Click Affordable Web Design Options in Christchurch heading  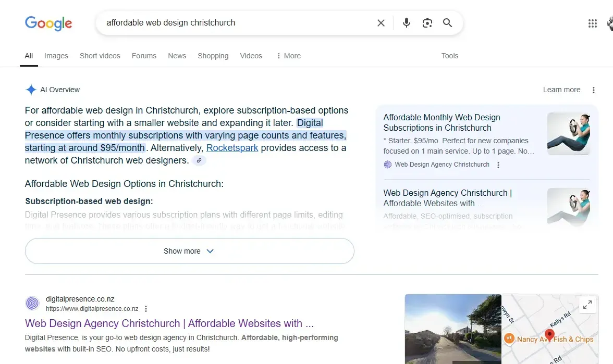tap(124, 184)
